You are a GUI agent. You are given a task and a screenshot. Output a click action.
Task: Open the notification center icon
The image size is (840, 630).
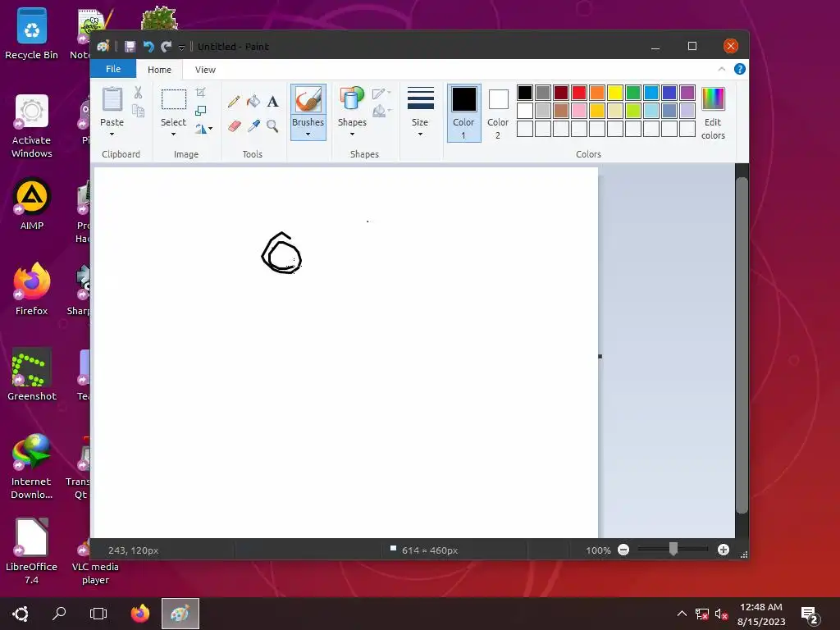click(808, 615)
